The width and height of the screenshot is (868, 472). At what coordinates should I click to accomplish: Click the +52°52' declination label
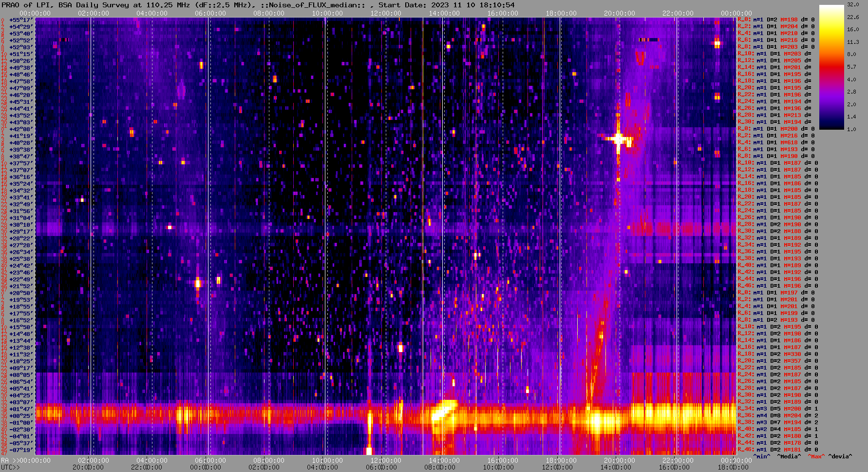point(20,40)
